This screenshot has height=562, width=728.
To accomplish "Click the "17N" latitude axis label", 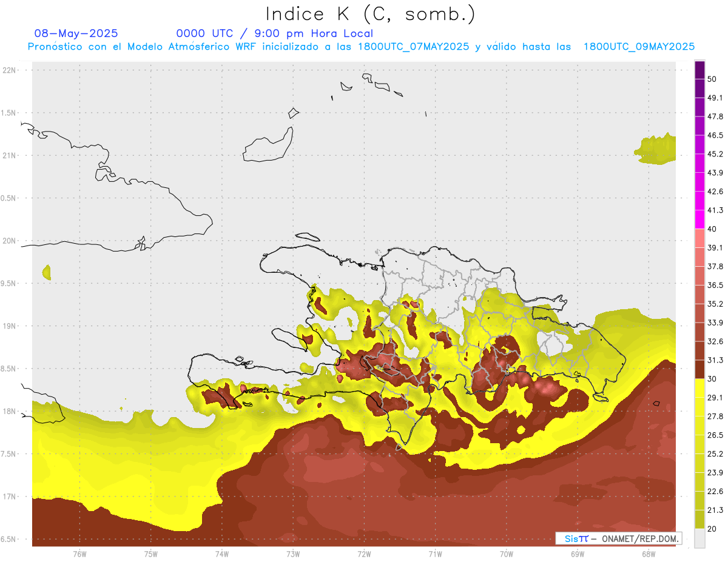I will click(10, 497).
